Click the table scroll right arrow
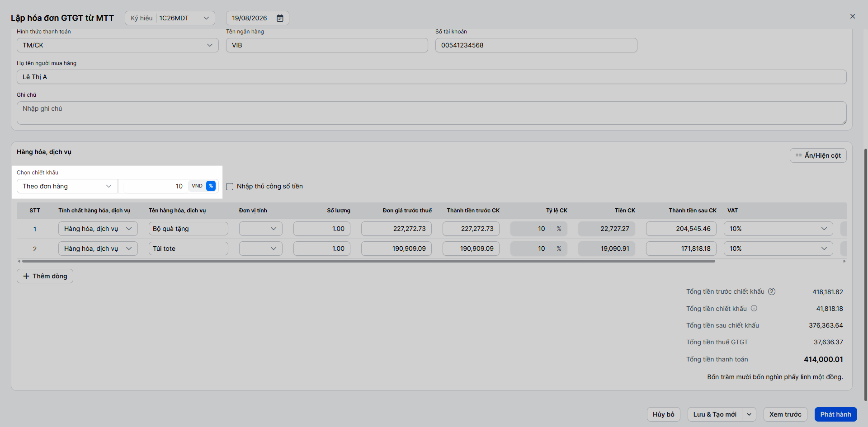The height and width of the screenshot is (427, 868). [844, 261]
